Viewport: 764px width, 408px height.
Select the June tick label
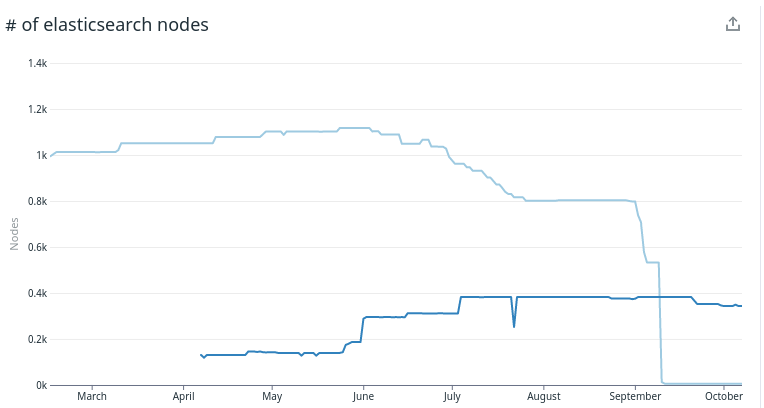click(363, 396)
